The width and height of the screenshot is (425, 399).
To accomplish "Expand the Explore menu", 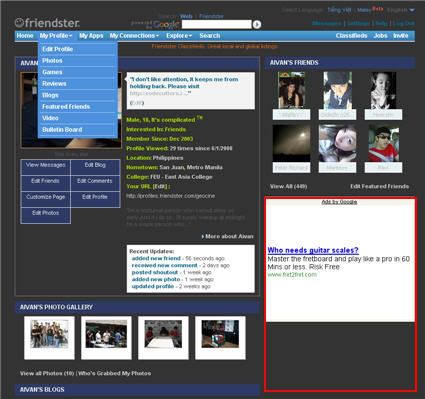I will pyautogui.click(x=179, y=36).
